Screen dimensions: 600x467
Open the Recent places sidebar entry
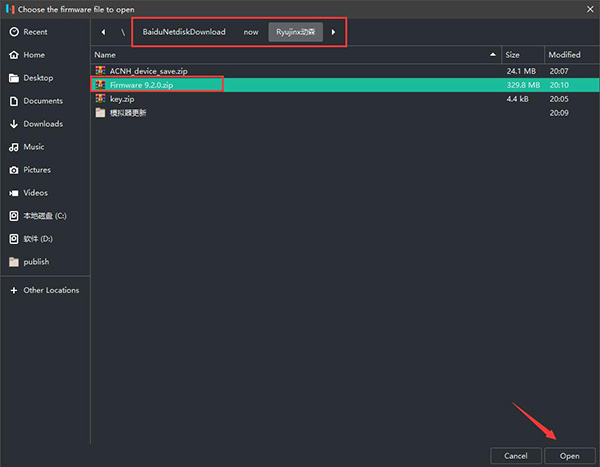pos(45,32)
